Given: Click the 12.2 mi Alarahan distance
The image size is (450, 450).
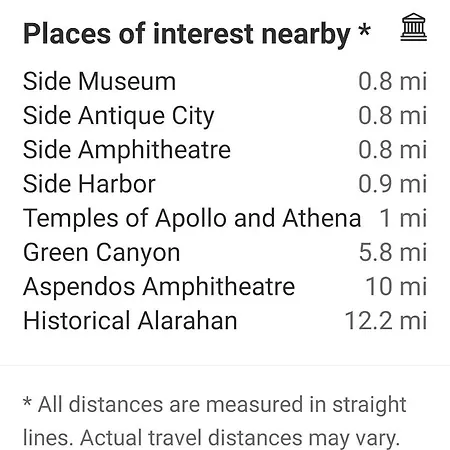Looking at the screenshot, I should [386, 321].
